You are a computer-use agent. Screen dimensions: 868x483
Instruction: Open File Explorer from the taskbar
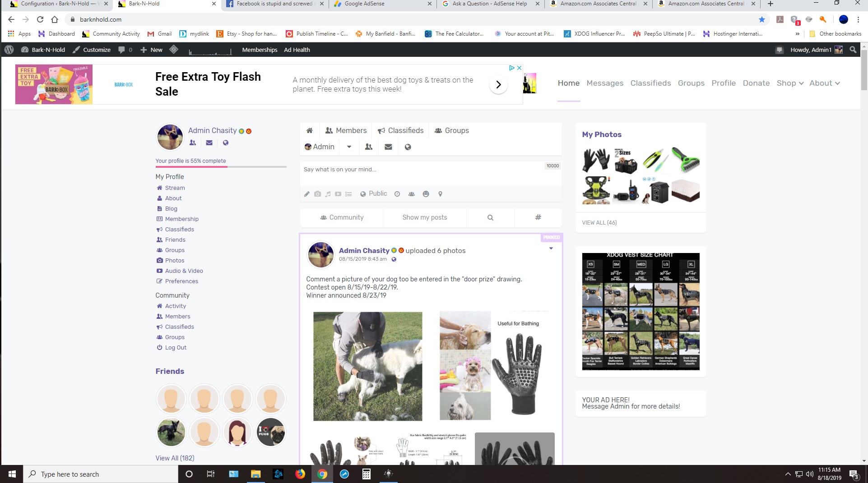tap(256, 474)
